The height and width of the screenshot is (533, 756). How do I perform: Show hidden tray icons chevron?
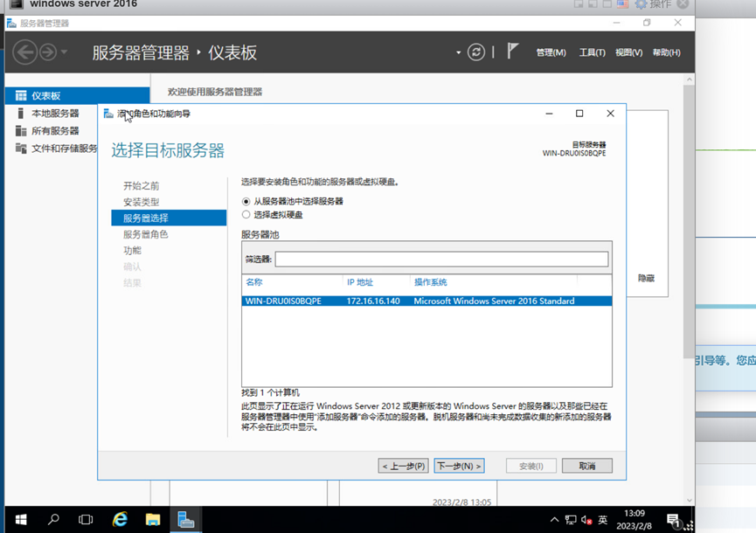[554, 520]
